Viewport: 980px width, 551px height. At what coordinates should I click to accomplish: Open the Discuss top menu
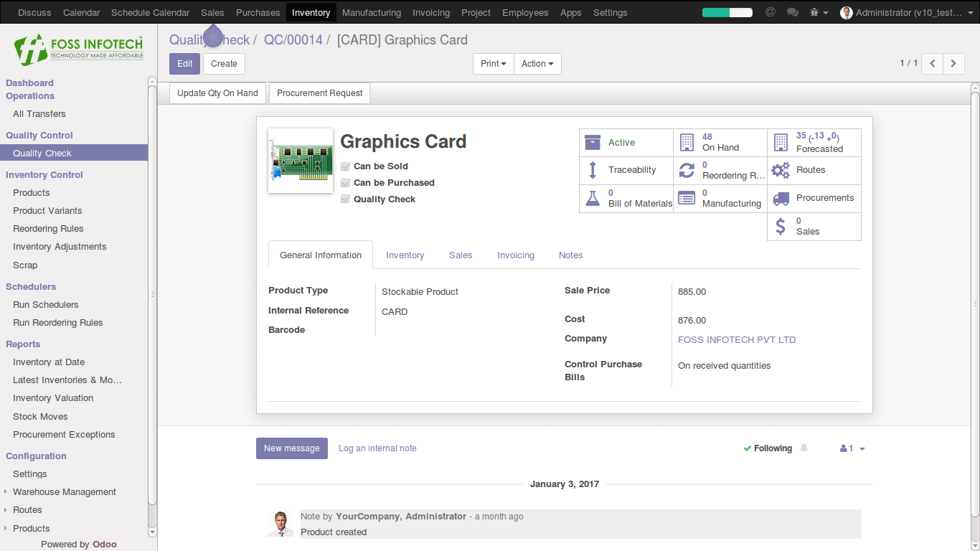[34, 12]
